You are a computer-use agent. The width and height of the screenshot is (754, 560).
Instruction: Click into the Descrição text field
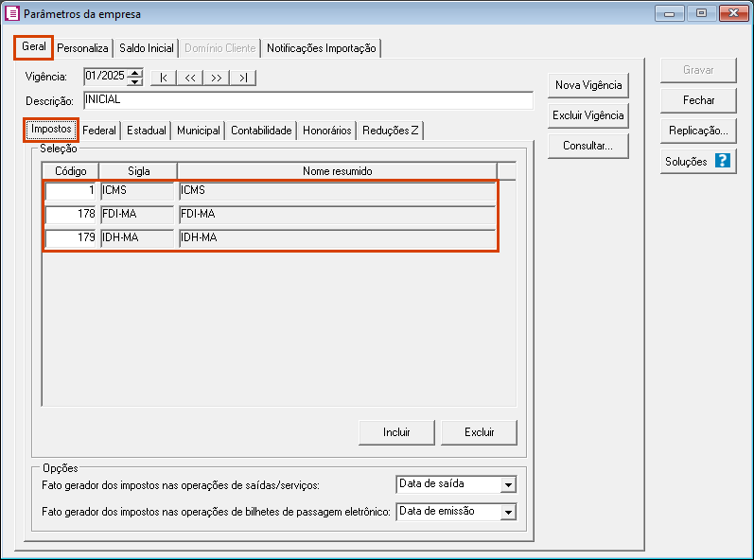[307, 100]
